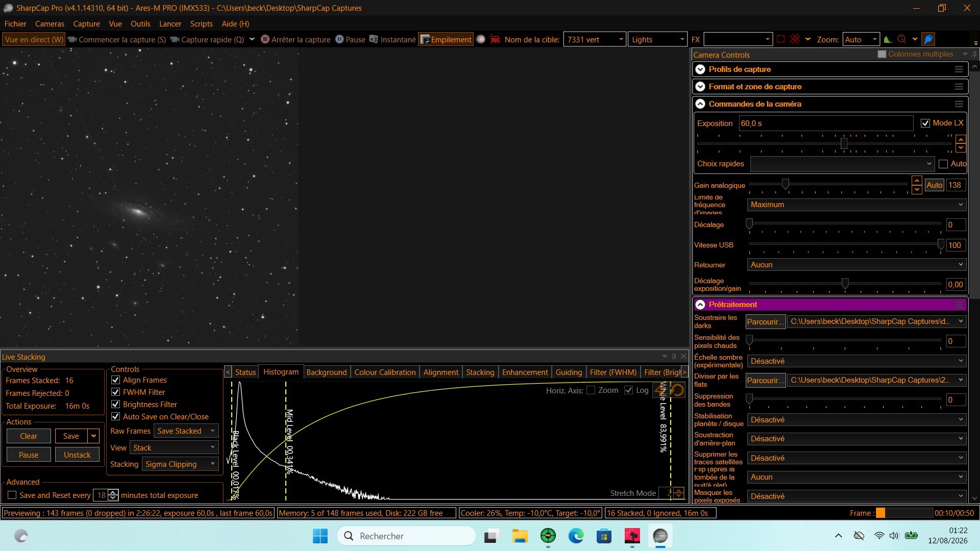
Task: Open the Retourner Aucun dropdown
Action: (856, 265)
